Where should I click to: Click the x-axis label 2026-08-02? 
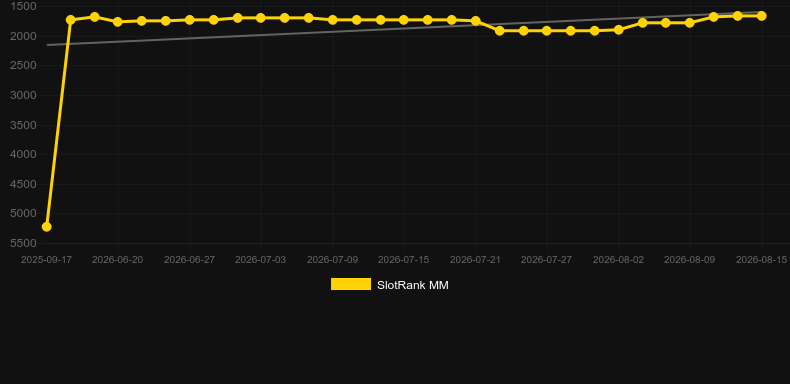(x=619, y=260)
